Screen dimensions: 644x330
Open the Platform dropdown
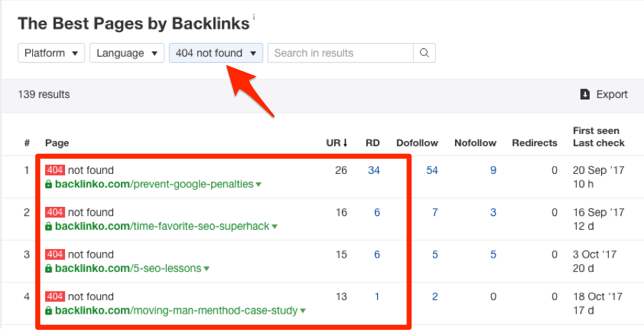pos(52,53)
